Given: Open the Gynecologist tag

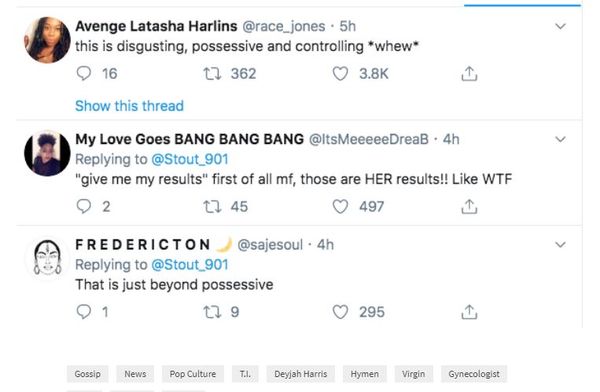Looking at the screenshot, I should coord(474,374).
